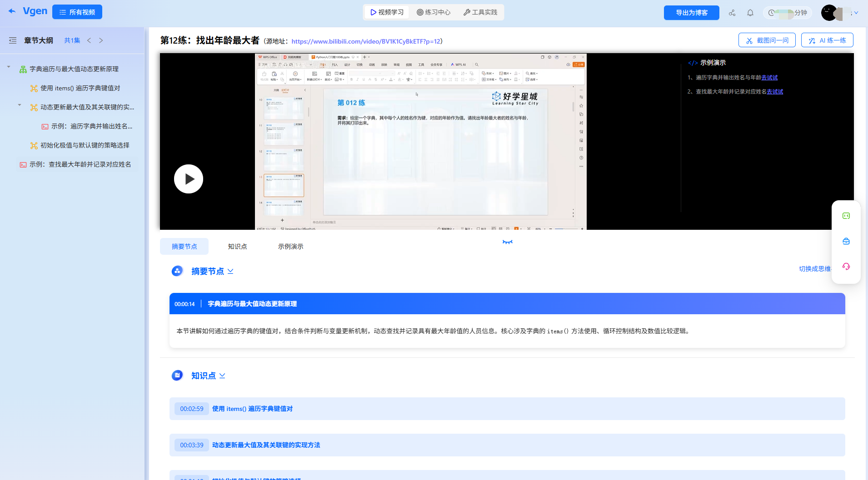Viewport: 868px width, 480px height.
Task: Click the pink headset support icon
Action: tap(846, 267)
